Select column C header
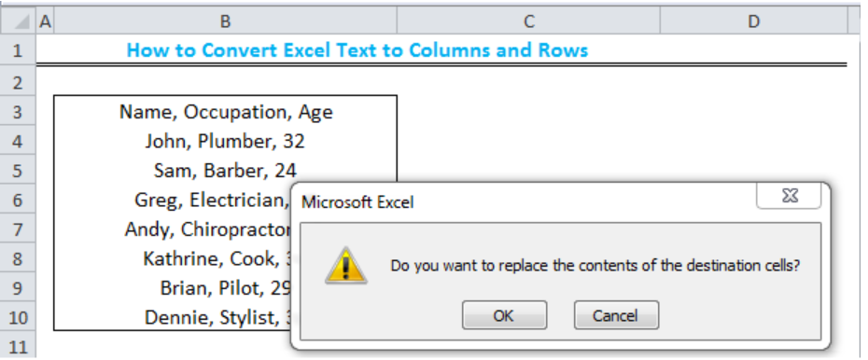 [528, 21]
